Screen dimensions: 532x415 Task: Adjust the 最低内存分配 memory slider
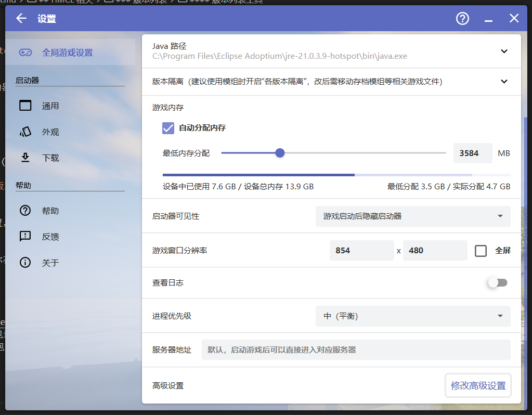click(280, 153)
